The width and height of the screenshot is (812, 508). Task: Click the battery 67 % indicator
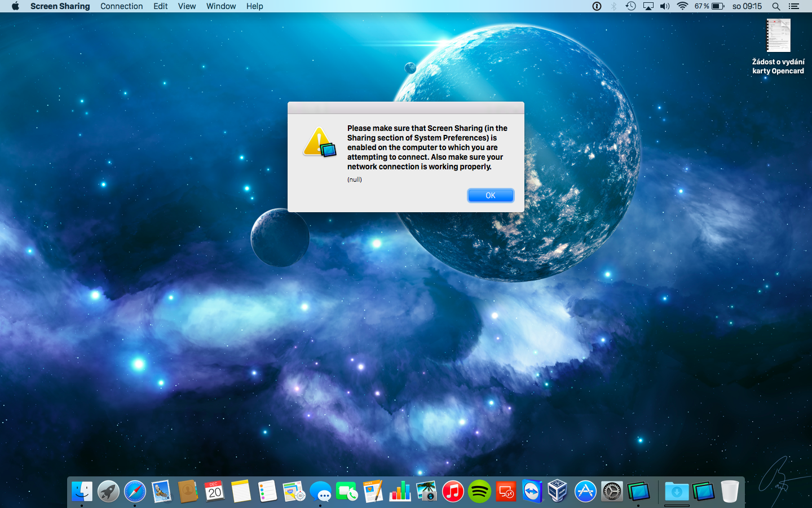[x=709, y=6]
